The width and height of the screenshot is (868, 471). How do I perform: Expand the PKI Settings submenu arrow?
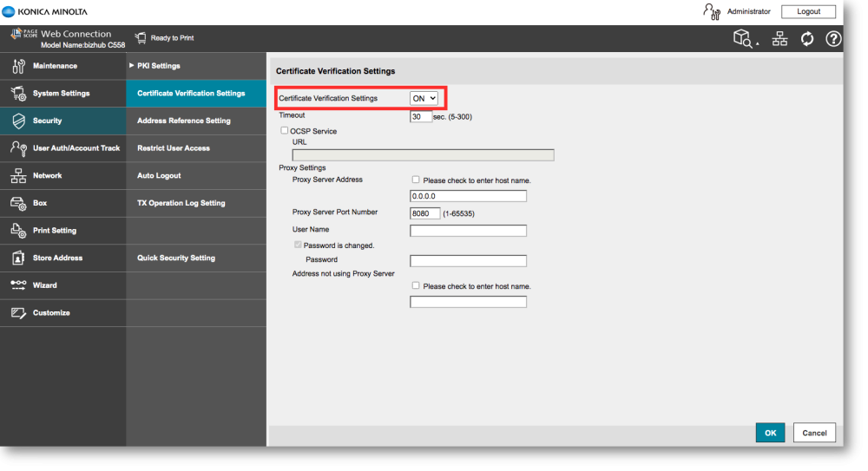pyautogui.click(x=132, y=65)
